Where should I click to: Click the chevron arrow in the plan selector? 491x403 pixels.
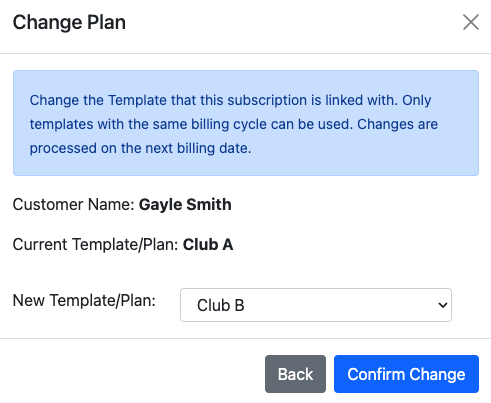click(443, 305)
